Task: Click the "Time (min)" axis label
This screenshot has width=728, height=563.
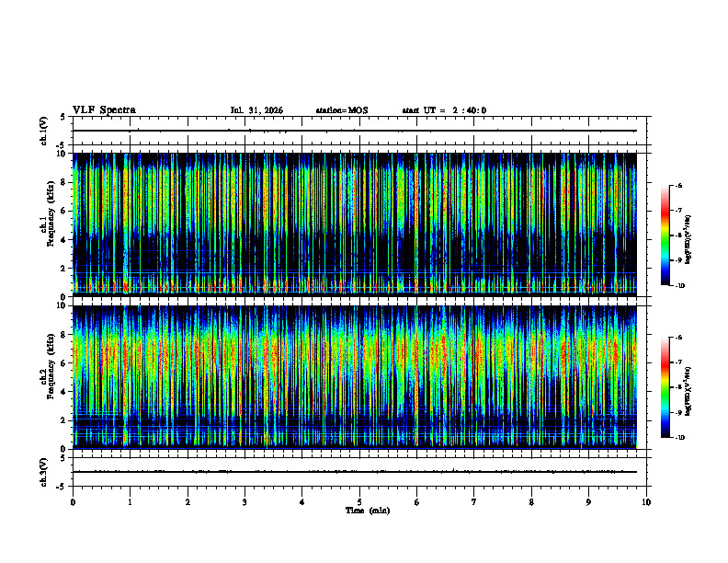Action: (x=368, y=511)
